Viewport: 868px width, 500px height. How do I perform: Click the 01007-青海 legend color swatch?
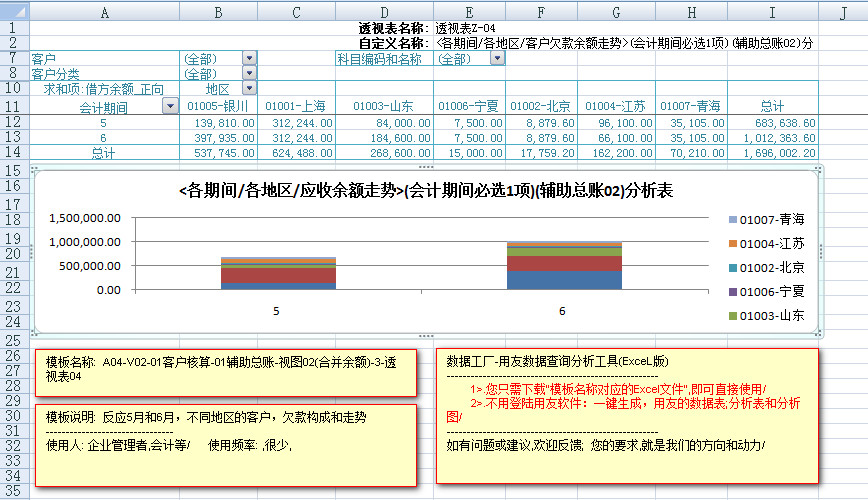[734, 218]
